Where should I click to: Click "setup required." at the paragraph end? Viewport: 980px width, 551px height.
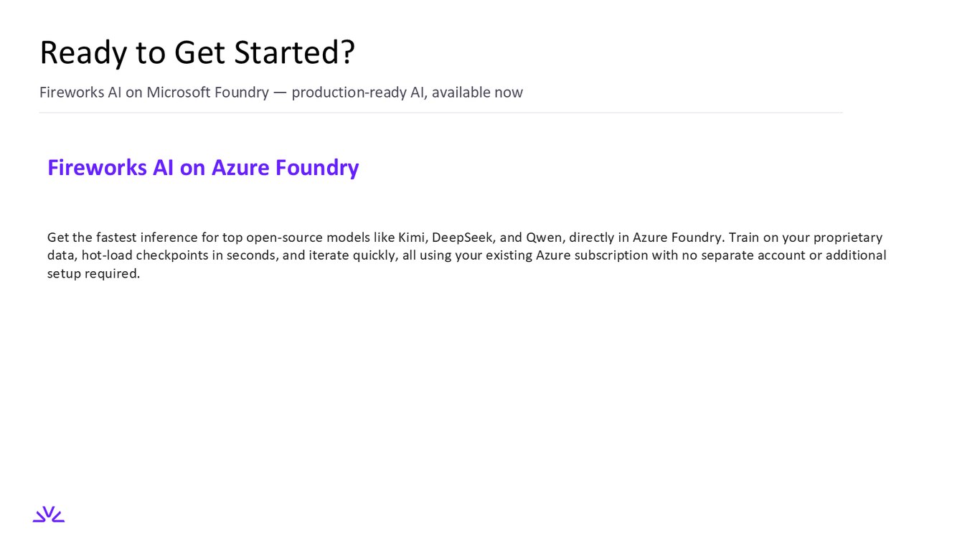coord(93,273)
